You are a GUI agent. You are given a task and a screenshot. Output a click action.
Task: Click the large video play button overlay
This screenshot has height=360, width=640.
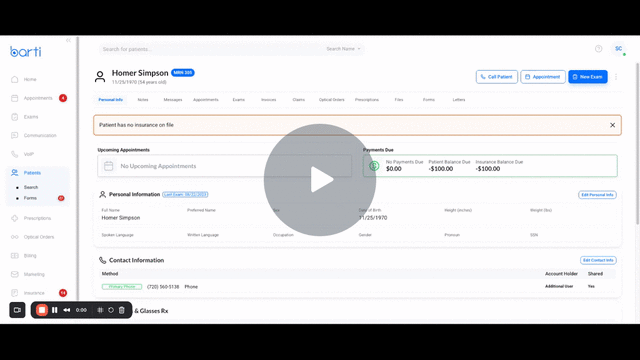[320, 180]
